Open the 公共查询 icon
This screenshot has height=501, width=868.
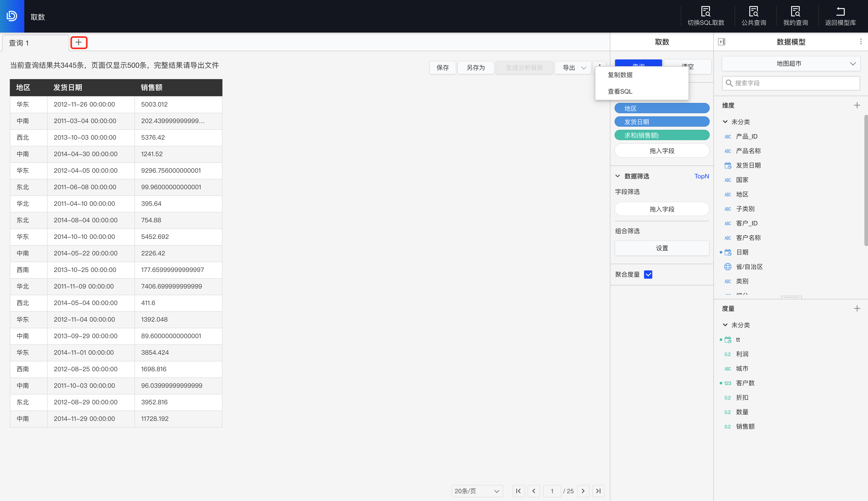tap(753, 11)
